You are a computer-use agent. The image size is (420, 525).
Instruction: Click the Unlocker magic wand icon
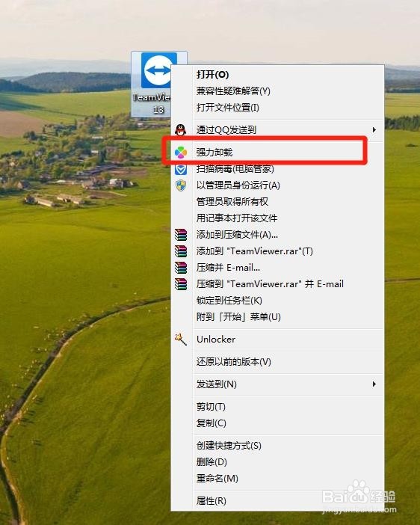tap(181, 340)
